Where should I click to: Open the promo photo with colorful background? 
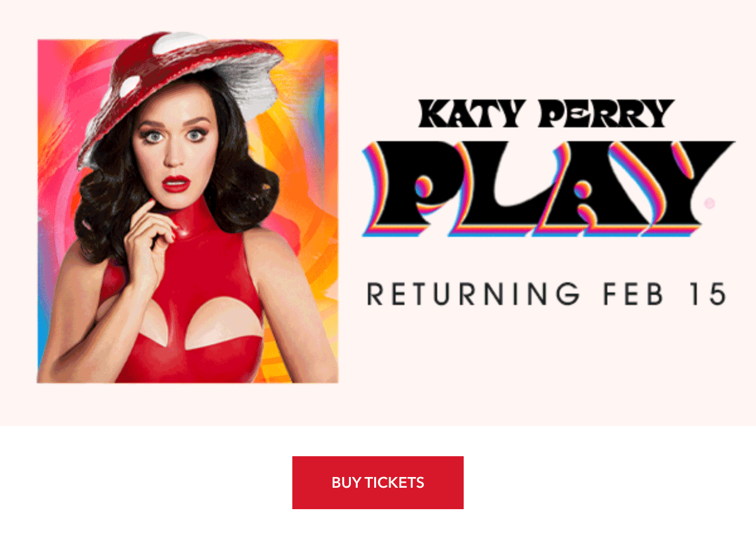[x=188, y=211]
